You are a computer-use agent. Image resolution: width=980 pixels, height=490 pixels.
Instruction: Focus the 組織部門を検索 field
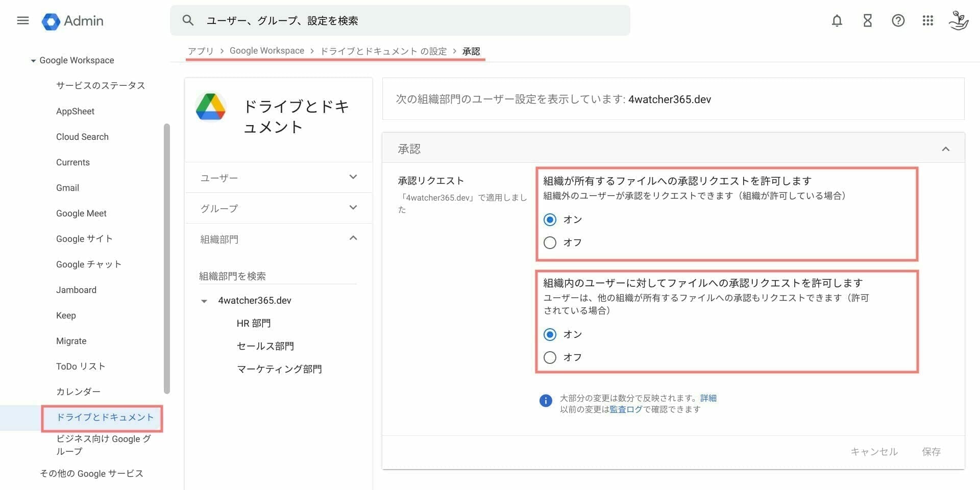pos(278,276)
